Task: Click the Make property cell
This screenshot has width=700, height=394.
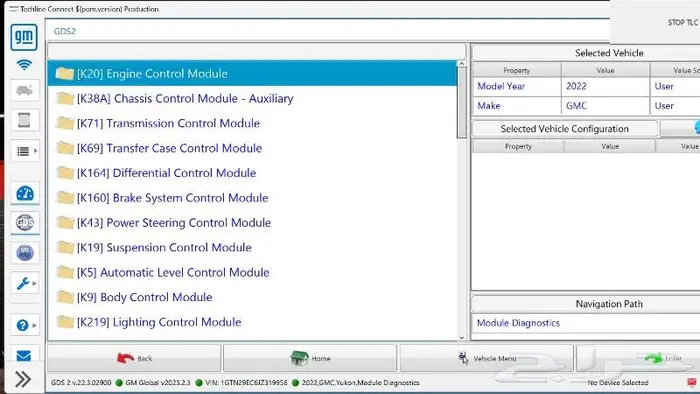Action: (517, 106)
